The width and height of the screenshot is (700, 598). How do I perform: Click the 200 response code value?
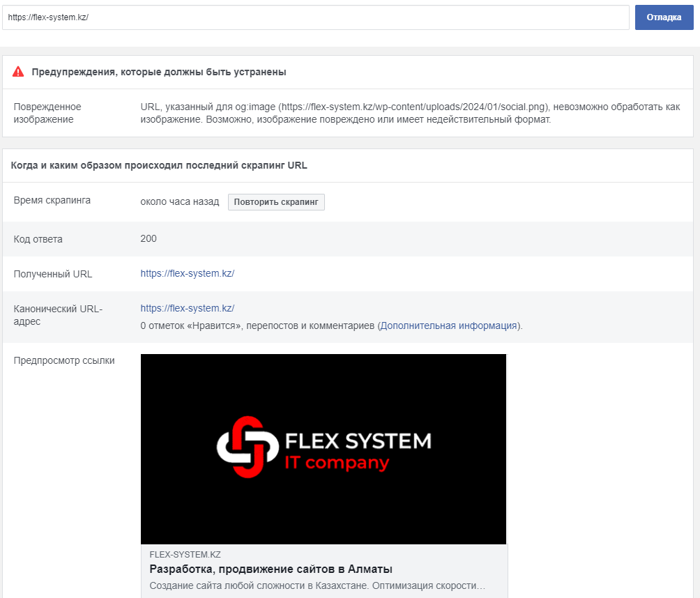pyautogui.click(x=149, y=239)
